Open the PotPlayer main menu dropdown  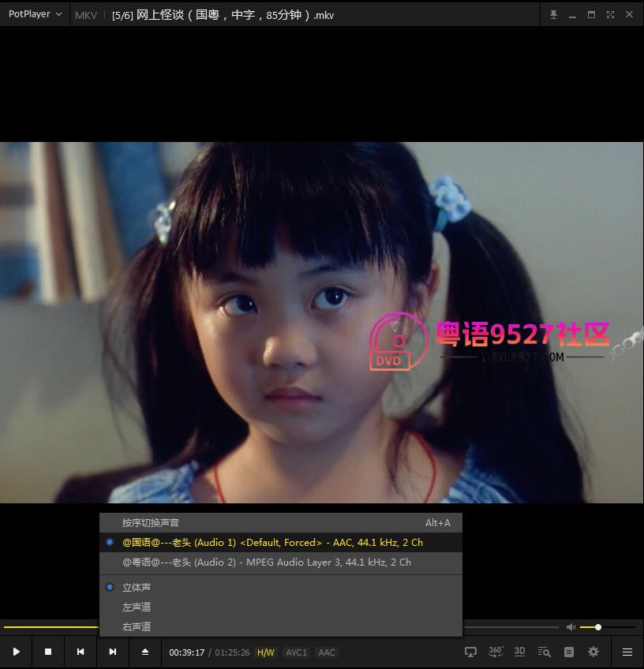[35, 14]
